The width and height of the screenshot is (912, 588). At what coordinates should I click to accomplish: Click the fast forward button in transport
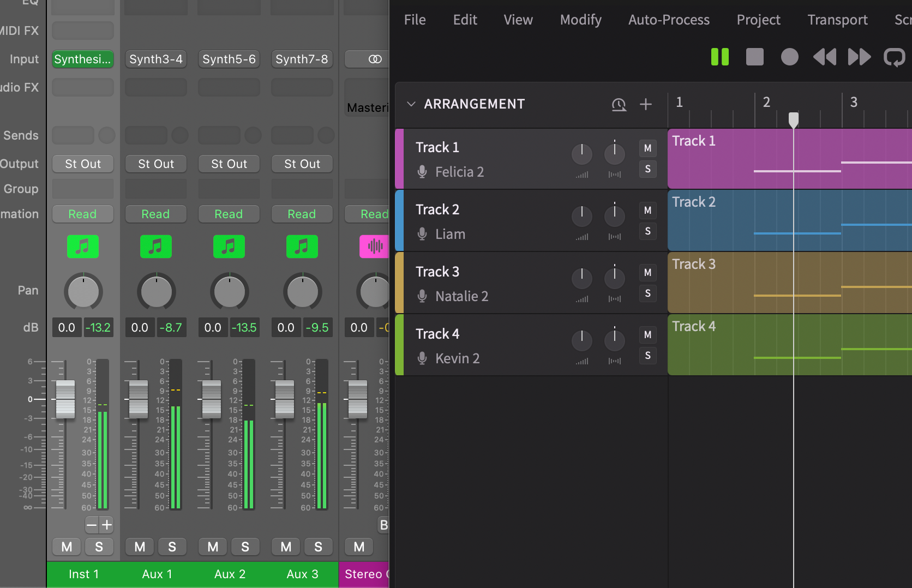[859, 57]
